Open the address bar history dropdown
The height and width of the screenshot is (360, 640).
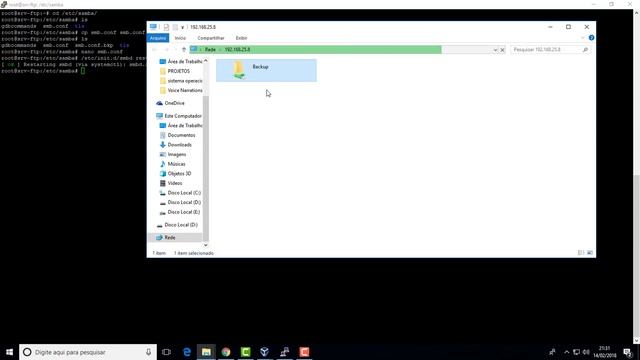(495, 50)
